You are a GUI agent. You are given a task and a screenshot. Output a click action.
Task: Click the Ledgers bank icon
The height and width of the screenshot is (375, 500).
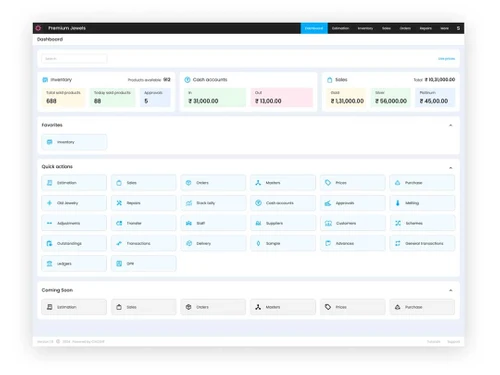click(49, 264)
